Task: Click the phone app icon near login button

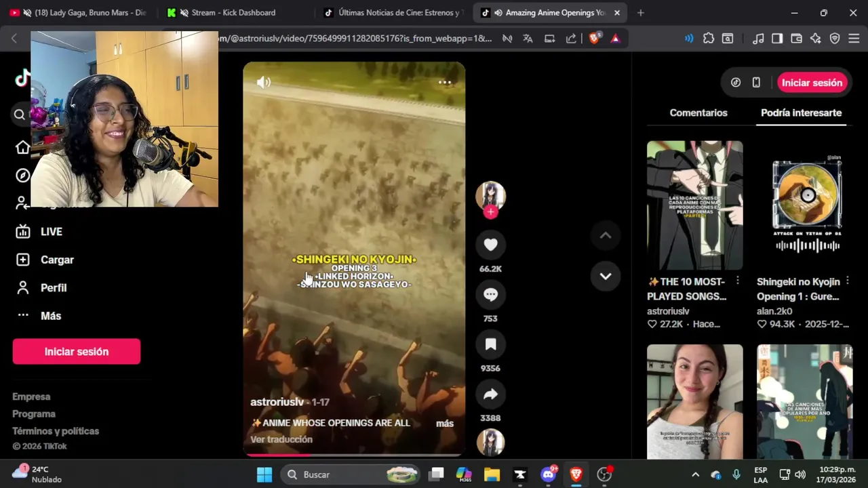Action: pyautogui.click(x=756, y=83)
